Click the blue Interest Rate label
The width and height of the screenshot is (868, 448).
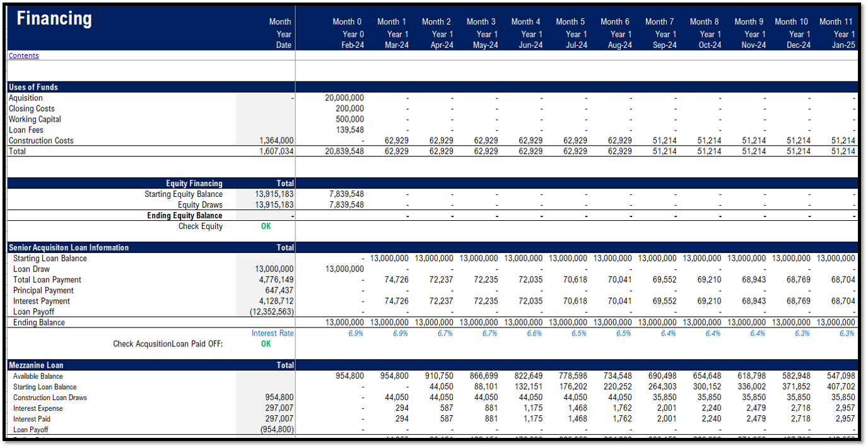273,333
